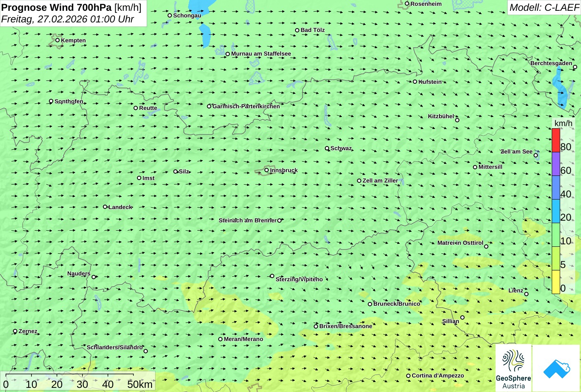
Task: Click the Schongau location dot
Action: 169,15
